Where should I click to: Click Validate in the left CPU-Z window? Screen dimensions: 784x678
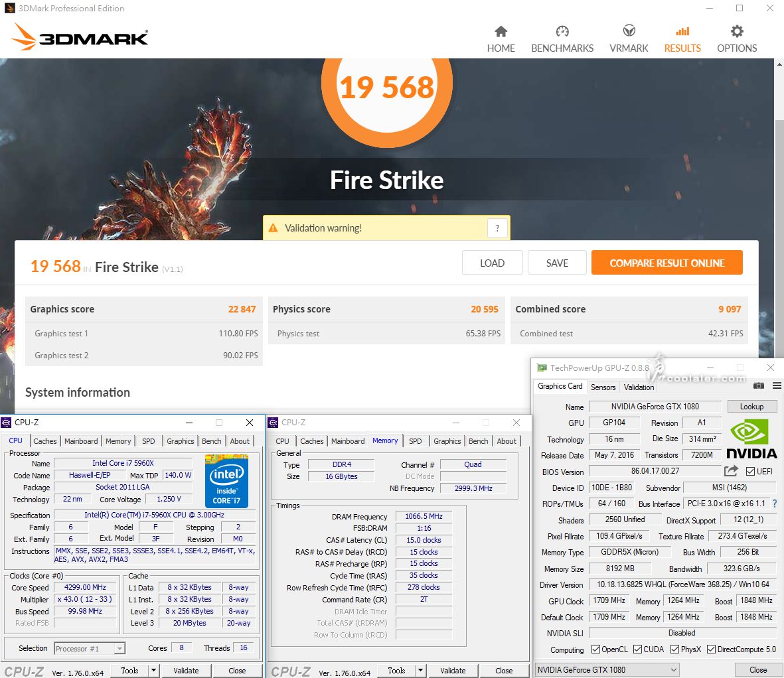(x=186, y=671)
